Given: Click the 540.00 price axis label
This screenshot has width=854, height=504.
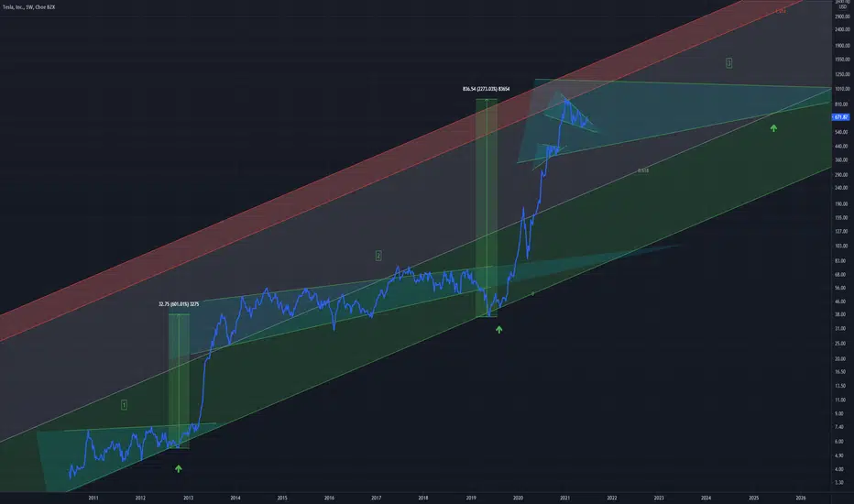Looking at the screenshot, I should (841, 132).
